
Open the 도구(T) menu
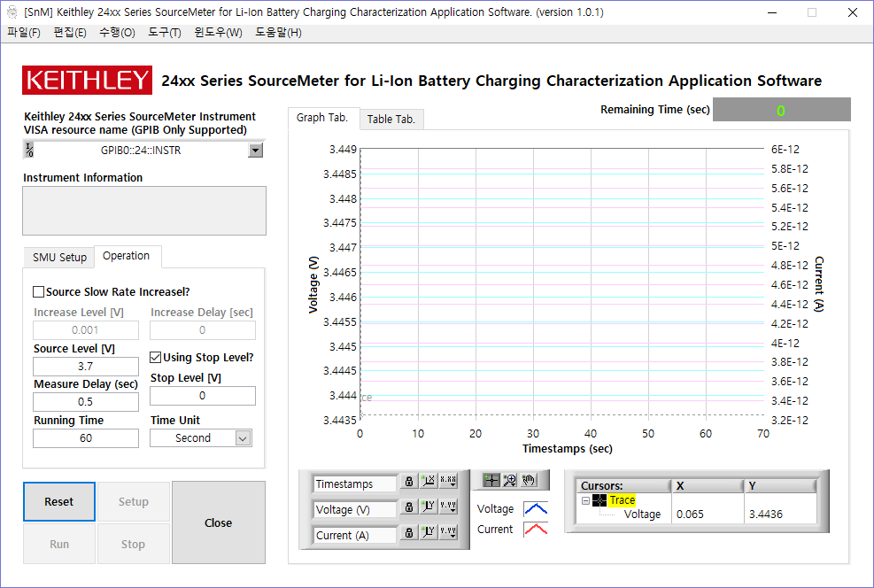click(x=165, y=33)
